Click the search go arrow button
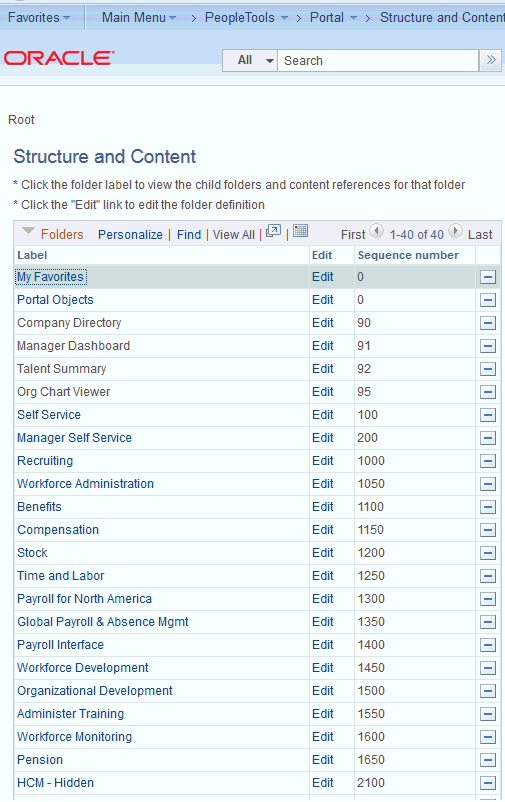Image resolution: width=505 pixels, height=802 pixels. pyautogui.click(x=491, y=60)
